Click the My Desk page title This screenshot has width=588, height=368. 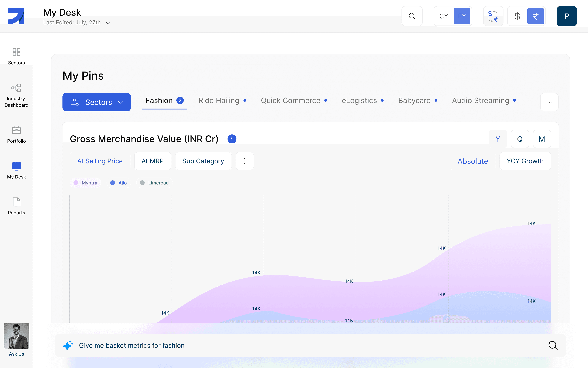coord(62,12)
